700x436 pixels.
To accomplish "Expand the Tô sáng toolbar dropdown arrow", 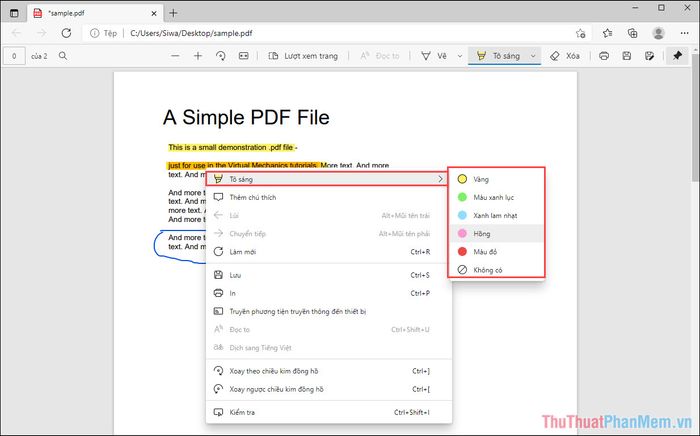I will coord(533,56).
